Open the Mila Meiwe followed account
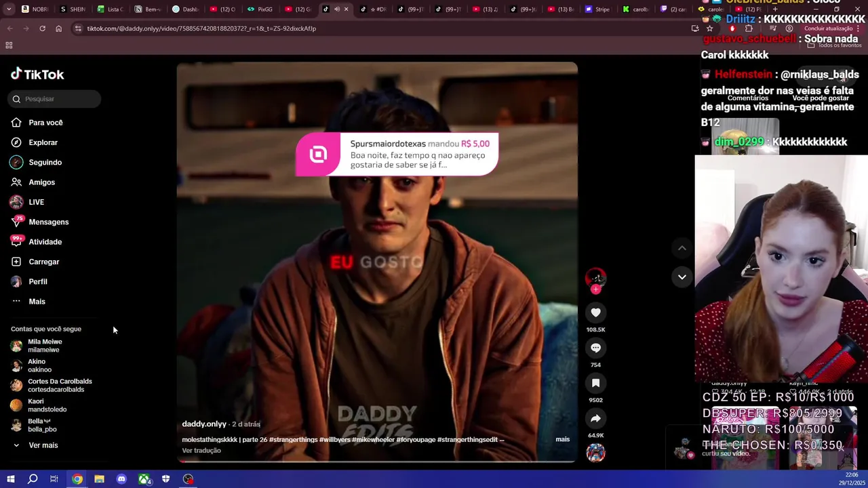868x488 pixels. [37, 346]
